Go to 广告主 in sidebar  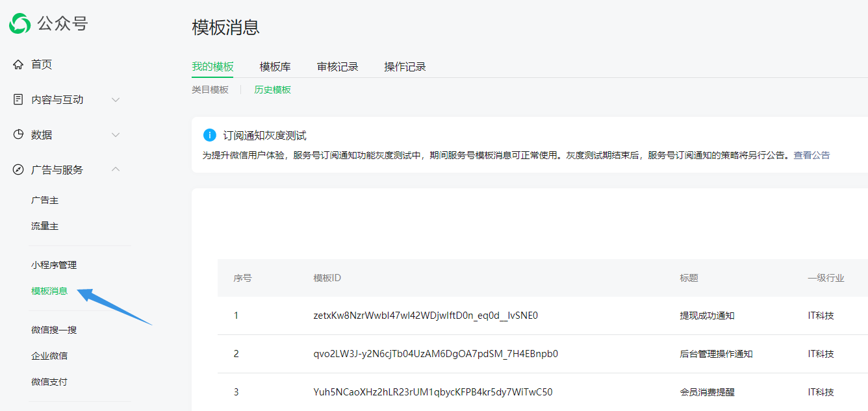tap(45, 200)
